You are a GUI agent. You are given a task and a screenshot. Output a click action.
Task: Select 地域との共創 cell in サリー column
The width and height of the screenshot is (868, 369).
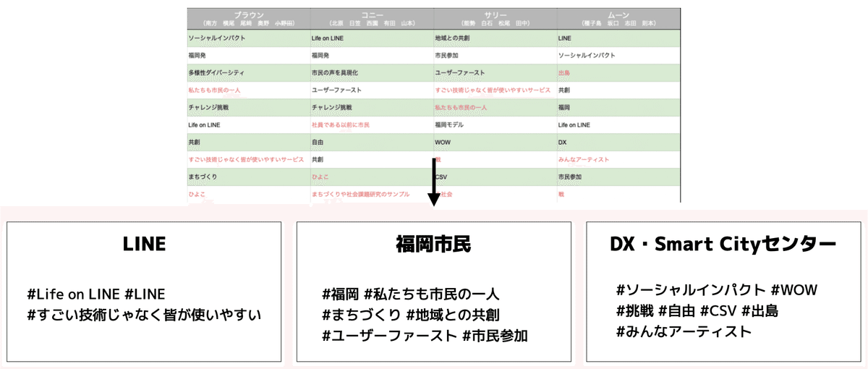(495, 37)
